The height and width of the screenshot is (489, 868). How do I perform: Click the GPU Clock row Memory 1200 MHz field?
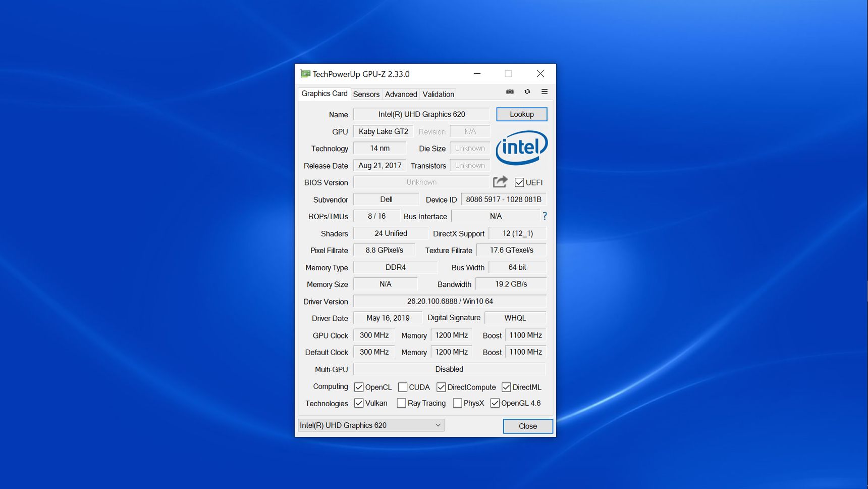452,335
